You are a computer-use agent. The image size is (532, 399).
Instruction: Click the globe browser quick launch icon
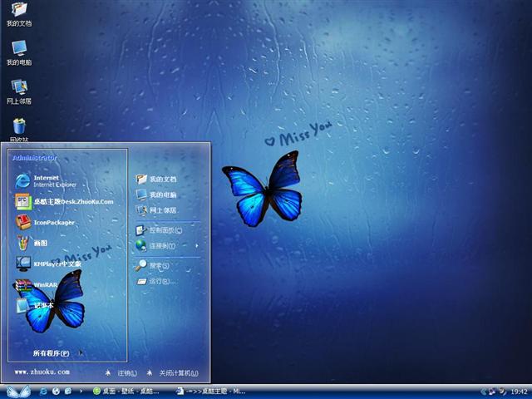pyautogui.click(x=56, y=392)
